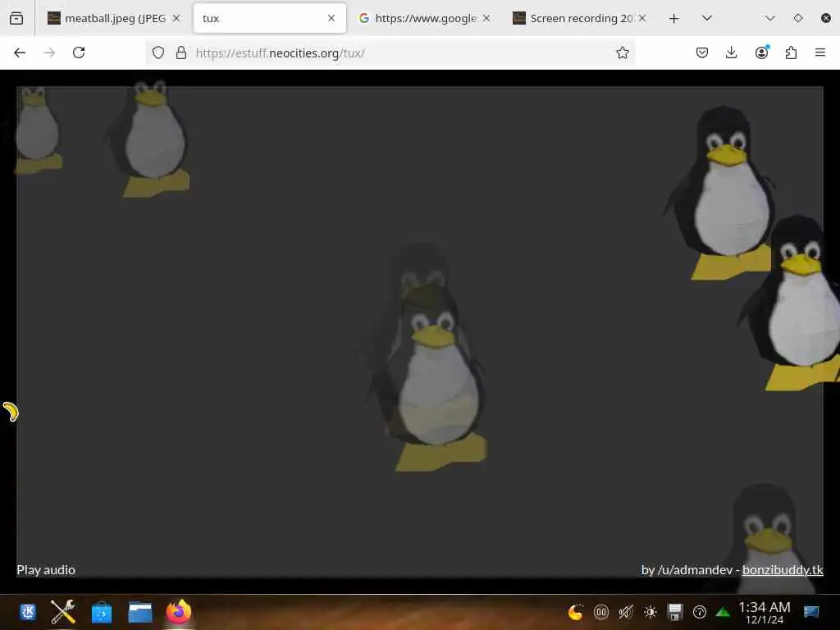This screenshot has height=630, width=840.
Task: Expand the list all tabs dropdown
Action: click(706, 18)
